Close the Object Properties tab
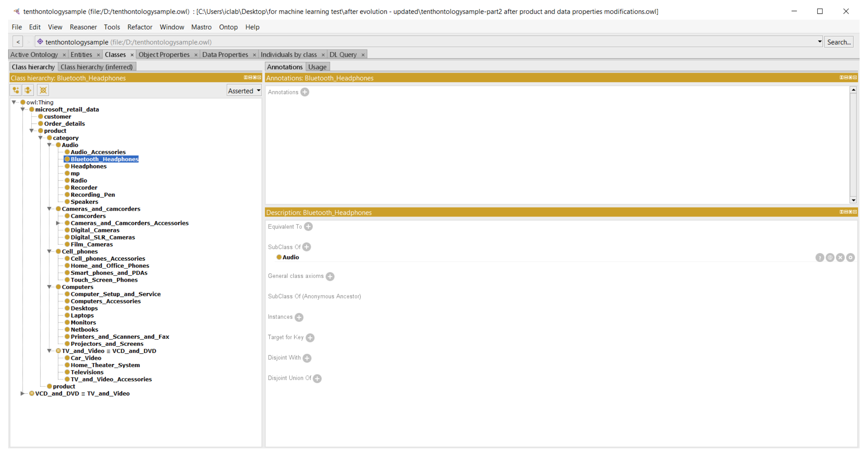868x455 pixels. point(196,55)
